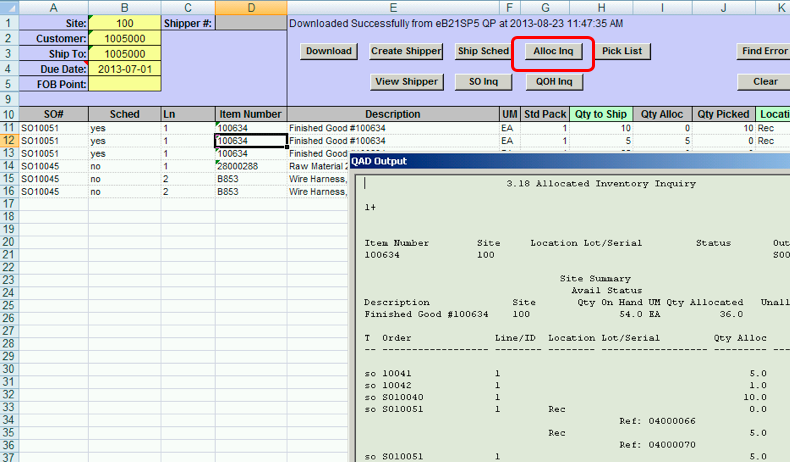This screenshot has width=790, height=462.
Task: Select row 20 header
Action: (9, 242)
